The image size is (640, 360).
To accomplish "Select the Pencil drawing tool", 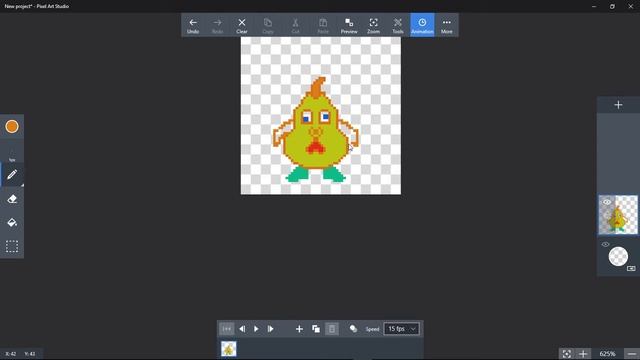I will point(12,175).
